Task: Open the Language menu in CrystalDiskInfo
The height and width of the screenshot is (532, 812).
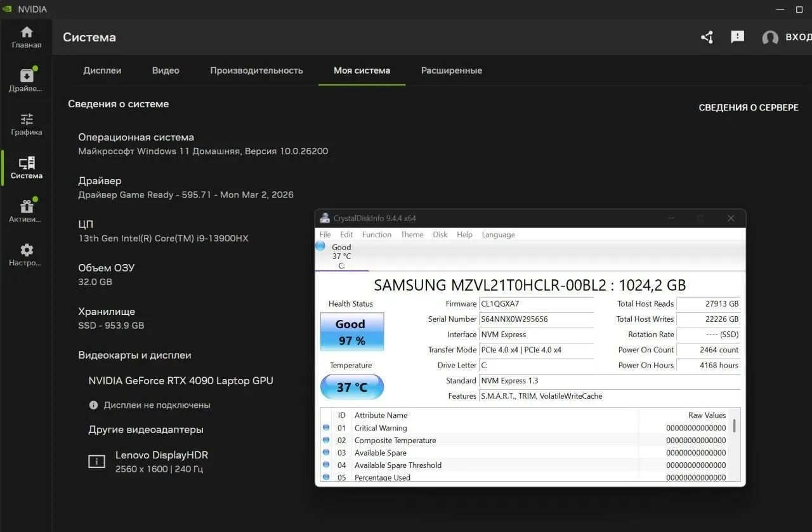Action: pos(499,234)
